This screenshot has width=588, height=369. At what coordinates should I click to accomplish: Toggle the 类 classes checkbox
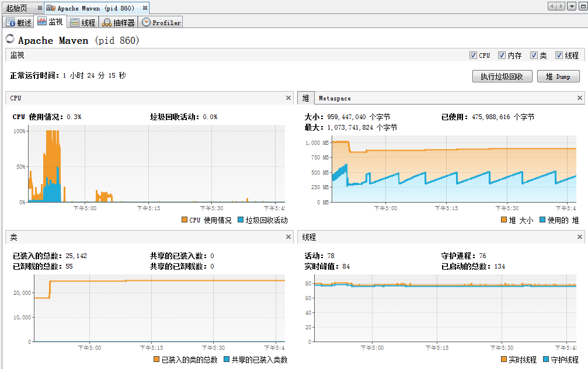(x=534, y=55)
